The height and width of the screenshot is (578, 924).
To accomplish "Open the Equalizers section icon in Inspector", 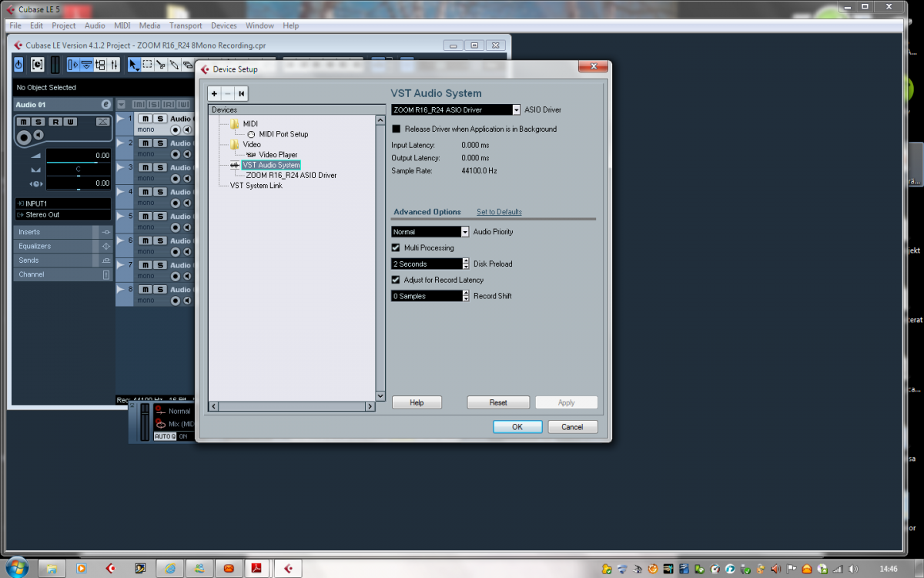I will 106,246.
